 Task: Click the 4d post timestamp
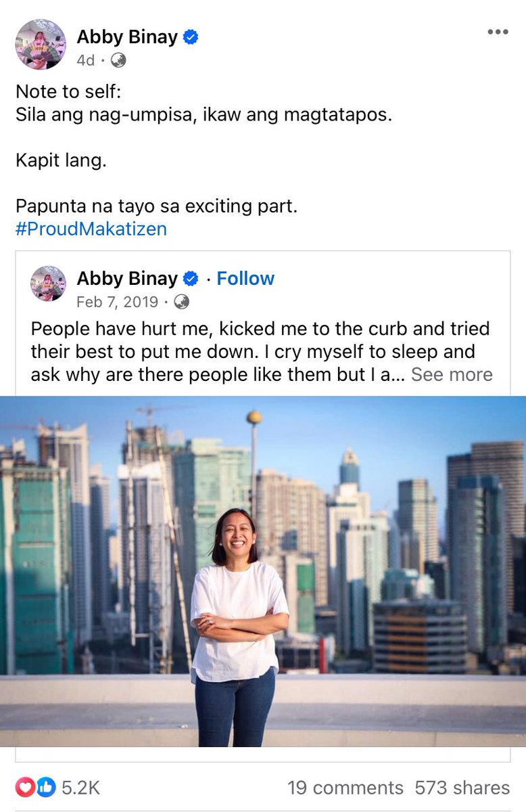86,60
